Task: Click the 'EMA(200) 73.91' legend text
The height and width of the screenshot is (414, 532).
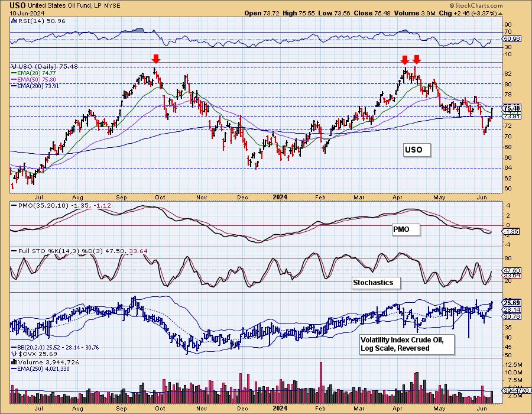Action: pos(38,86)
